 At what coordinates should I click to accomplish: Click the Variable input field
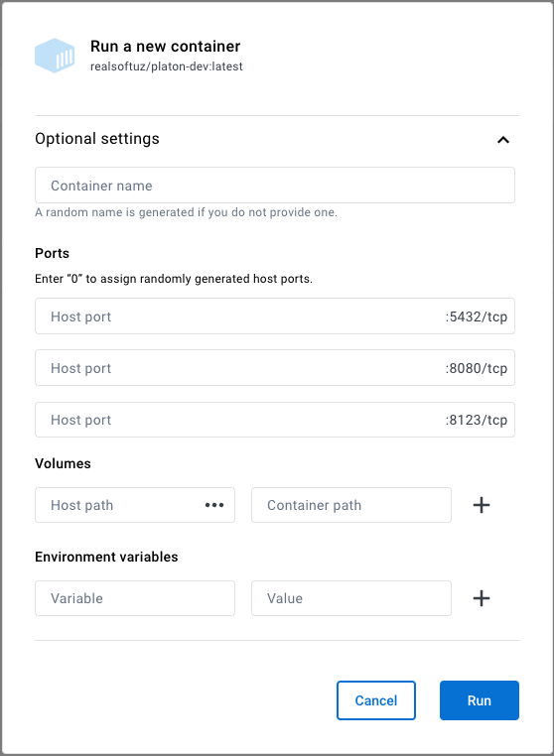(x=135, y=598)
